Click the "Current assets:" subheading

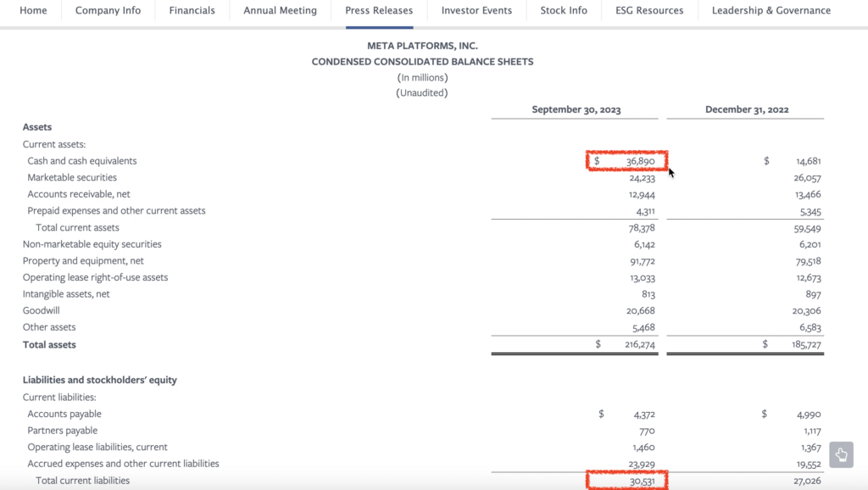point(54,144)
